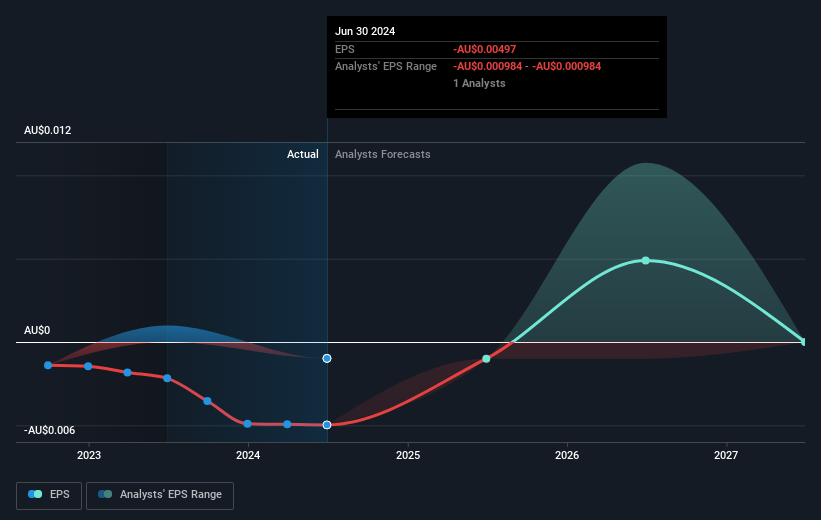The width and height of the screenshot is (821, 520).
Task: Click the Analysts Forecasts section label
Action: pos(383,154)
